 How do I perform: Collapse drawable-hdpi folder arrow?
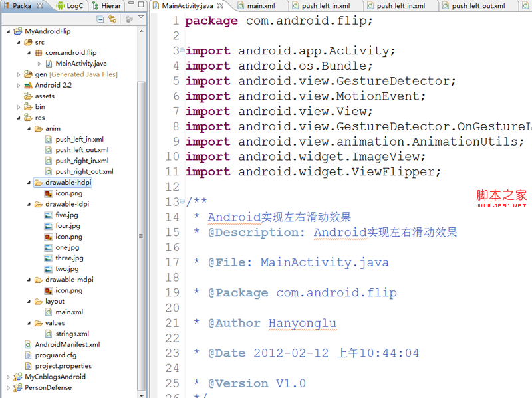coord(29,183)
